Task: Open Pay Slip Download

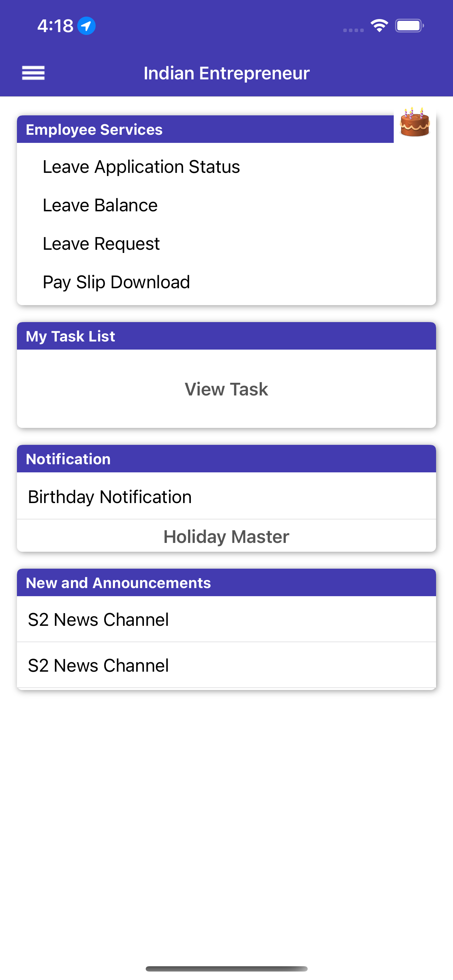Action: 116,282
